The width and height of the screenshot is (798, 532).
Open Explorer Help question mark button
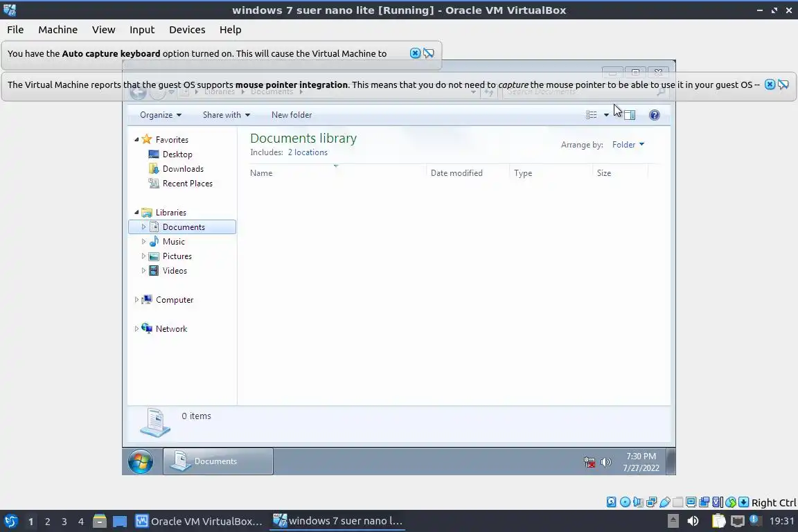[655, 115]
